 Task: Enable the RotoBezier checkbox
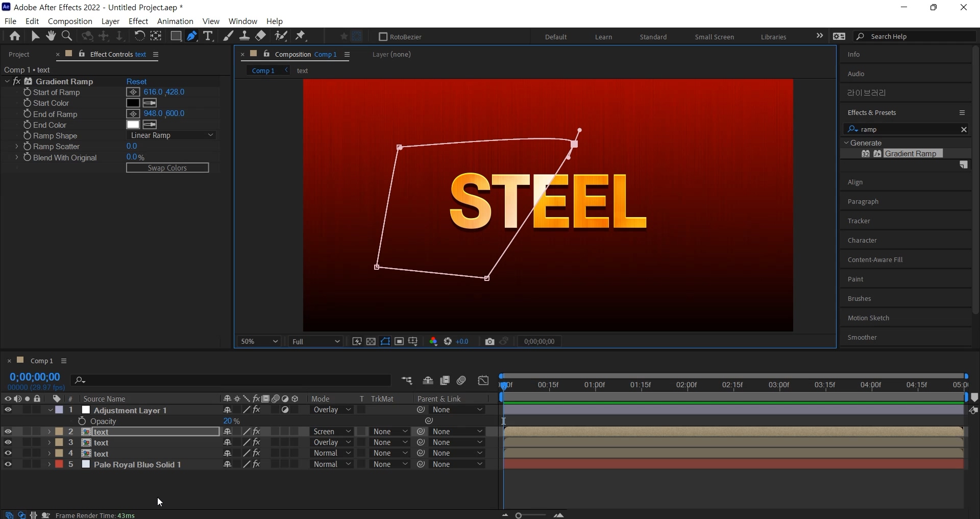383,37
